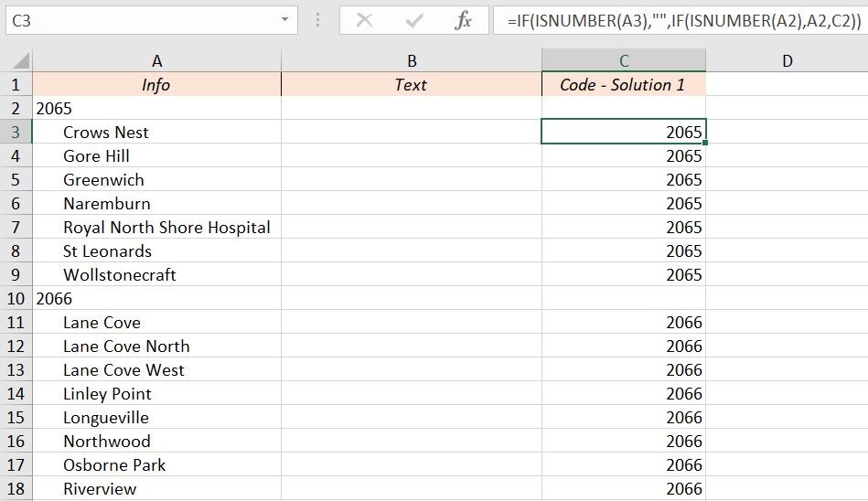The height and width of the screenshot is (501, 868).
Task: Select cell C9 next to Wollstonecraft
Action: point(623,274)
